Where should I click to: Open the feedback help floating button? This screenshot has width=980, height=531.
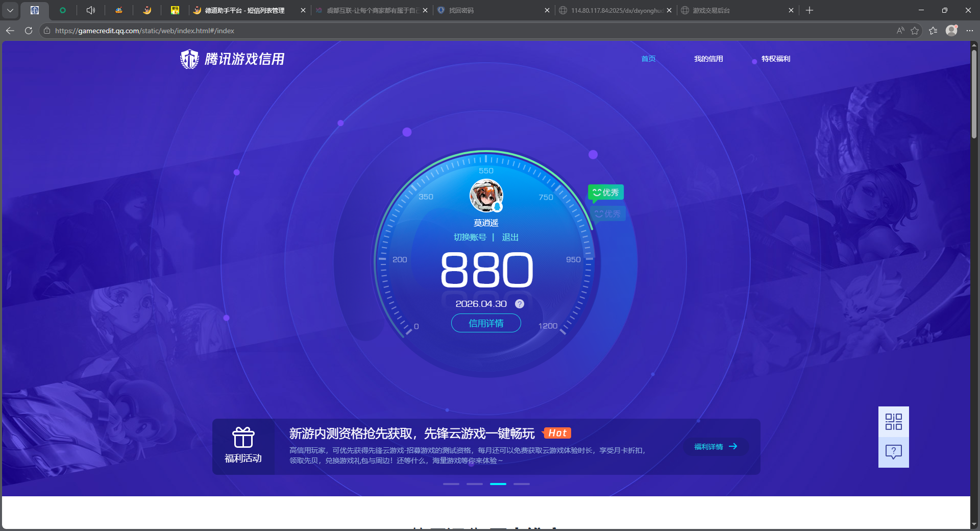click(894, 452)
